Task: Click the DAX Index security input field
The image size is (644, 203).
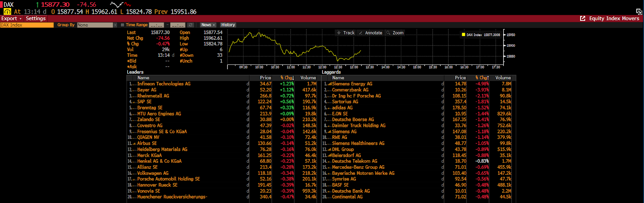Action: point(27,25)
